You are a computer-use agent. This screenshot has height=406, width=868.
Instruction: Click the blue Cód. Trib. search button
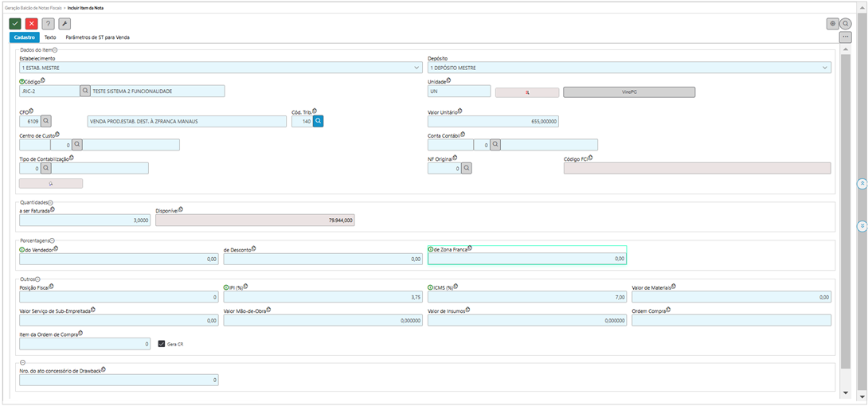[318, 122]
